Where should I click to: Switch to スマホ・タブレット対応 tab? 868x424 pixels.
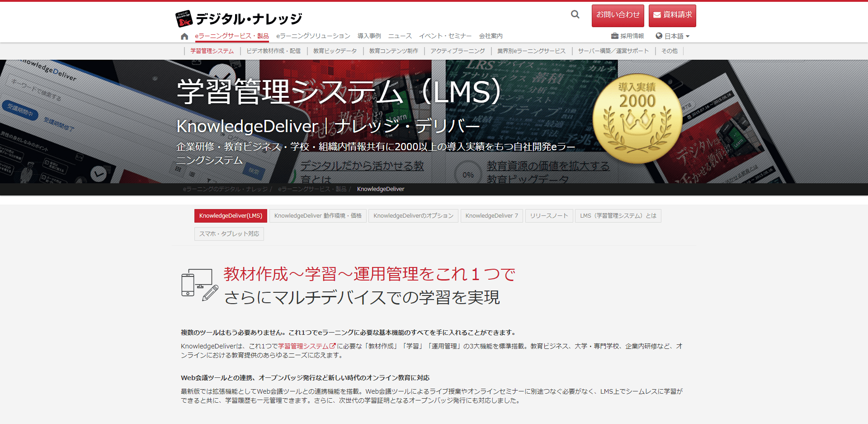(229, 234)
